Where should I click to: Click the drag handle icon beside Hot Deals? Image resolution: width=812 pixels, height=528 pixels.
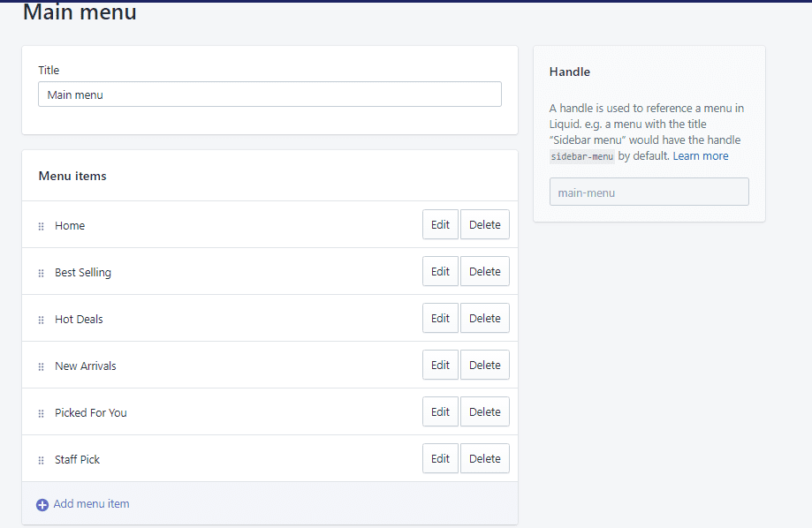point(41,320)
